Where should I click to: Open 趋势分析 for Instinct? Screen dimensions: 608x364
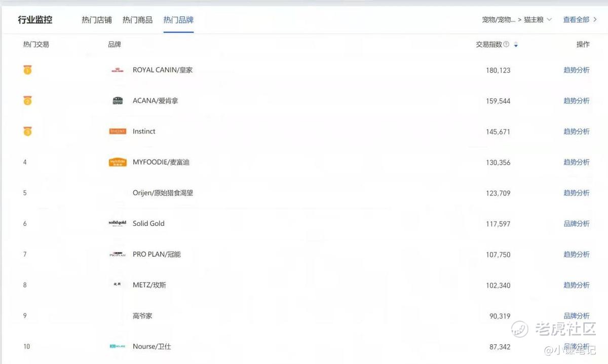point(577,132)
